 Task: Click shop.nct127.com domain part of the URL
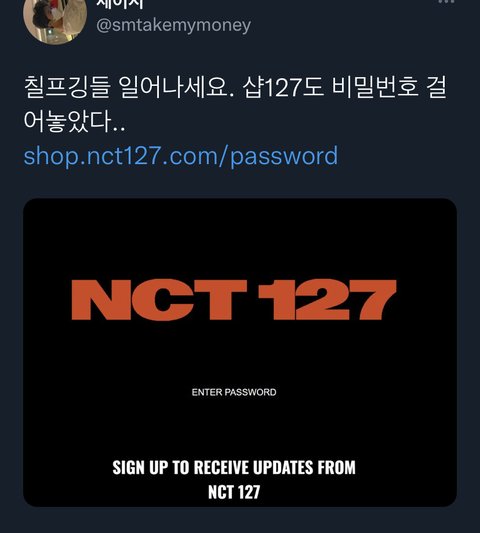point(121,156)
